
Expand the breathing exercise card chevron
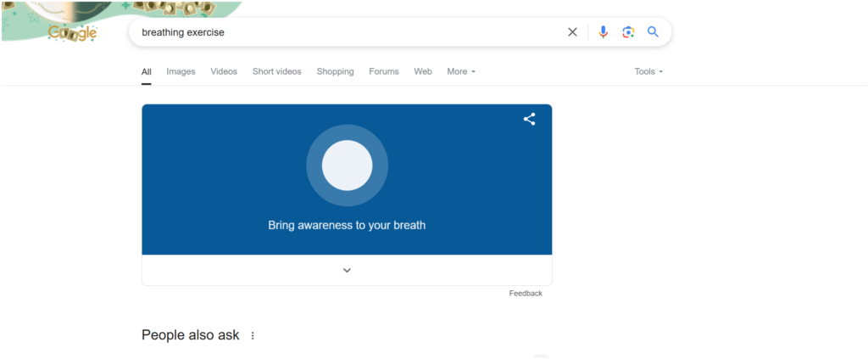(347, 271)
